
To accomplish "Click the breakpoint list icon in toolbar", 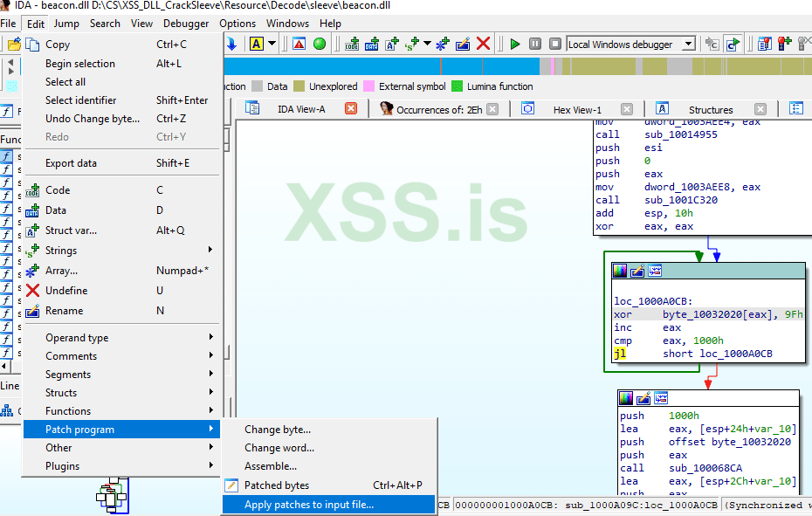I will [x=764, y=44].
